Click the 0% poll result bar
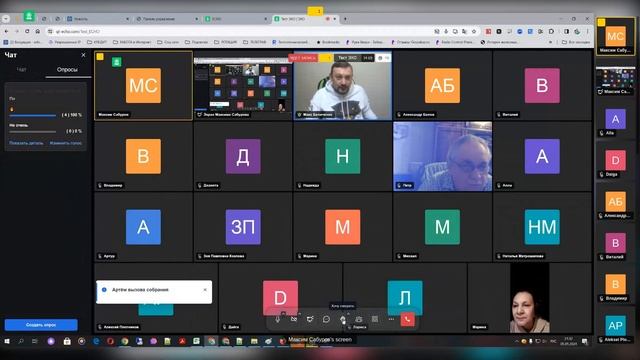This screenshot has width=640, height=360. (x=33, y=131)
